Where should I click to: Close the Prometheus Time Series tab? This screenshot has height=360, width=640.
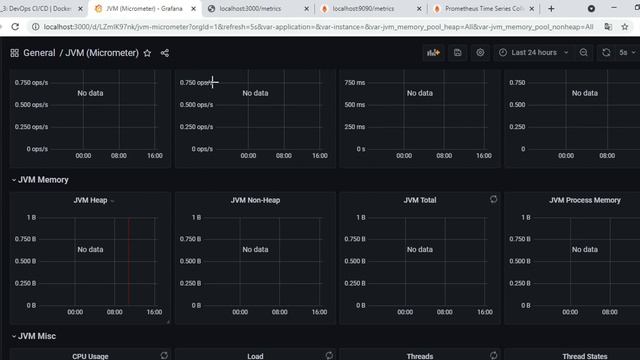[532, 9]
